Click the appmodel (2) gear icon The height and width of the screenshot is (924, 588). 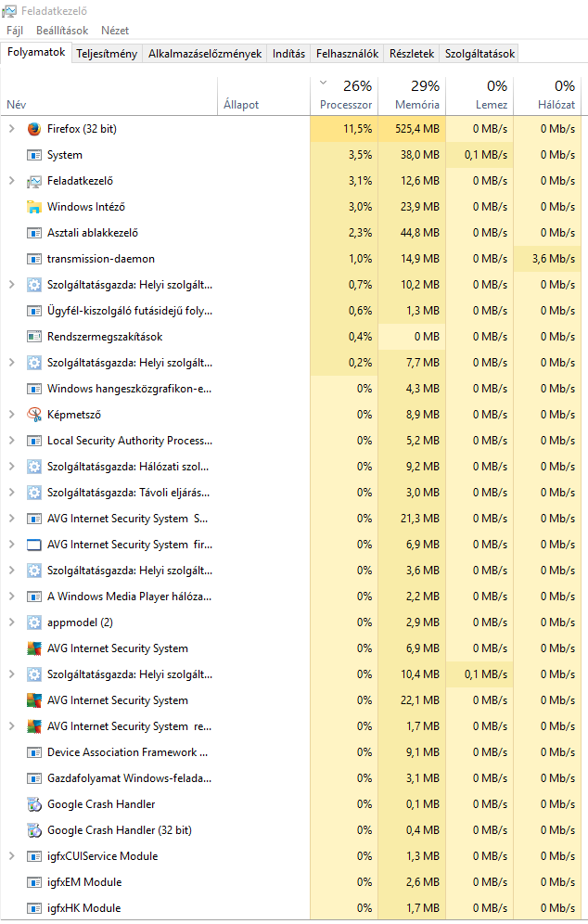(x=34, y=622)
